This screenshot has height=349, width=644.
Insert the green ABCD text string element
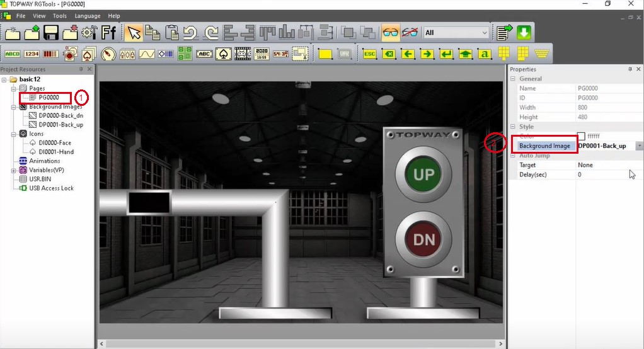pos(13,54)
